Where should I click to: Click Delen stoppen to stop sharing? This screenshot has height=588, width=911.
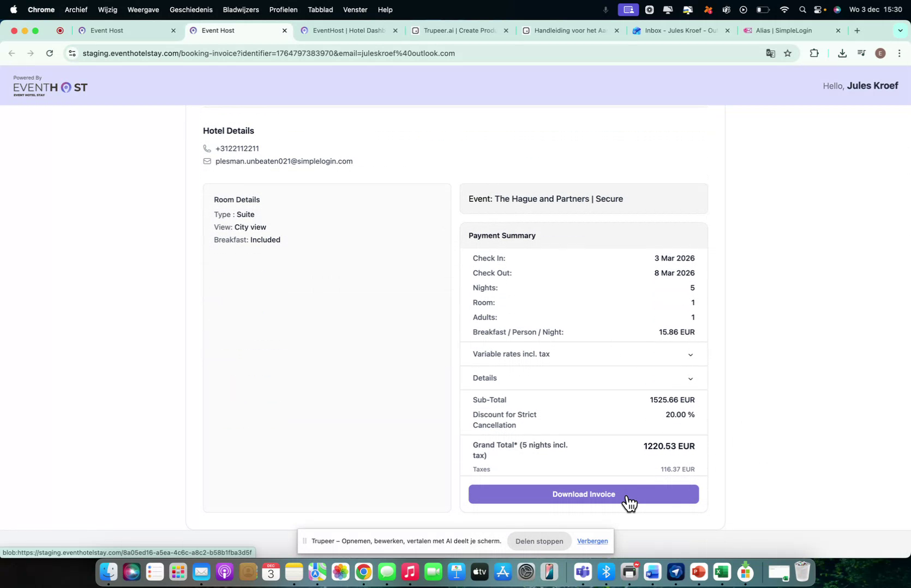(538, 541)
